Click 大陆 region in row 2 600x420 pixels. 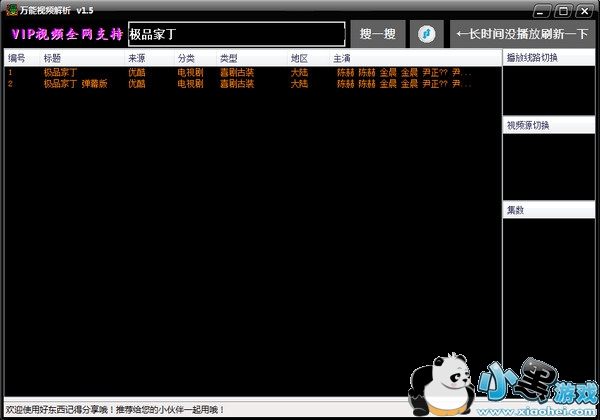click(299, 83)
